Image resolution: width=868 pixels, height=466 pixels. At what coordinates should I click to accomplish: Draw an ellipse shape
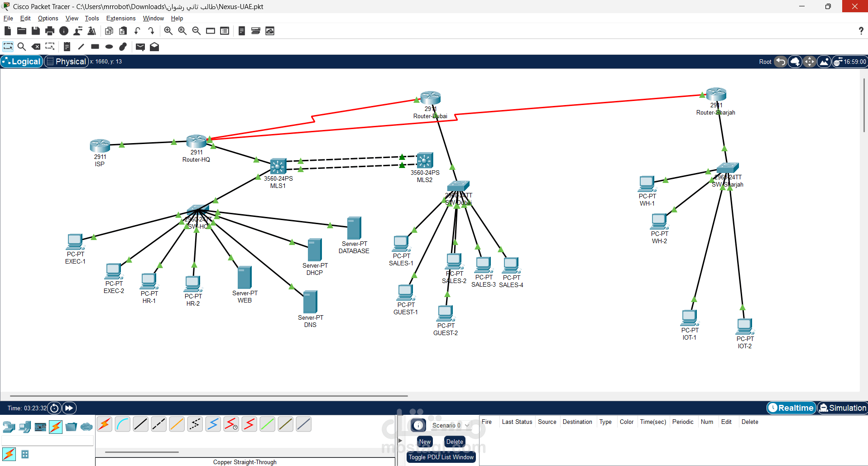point(109,47)
